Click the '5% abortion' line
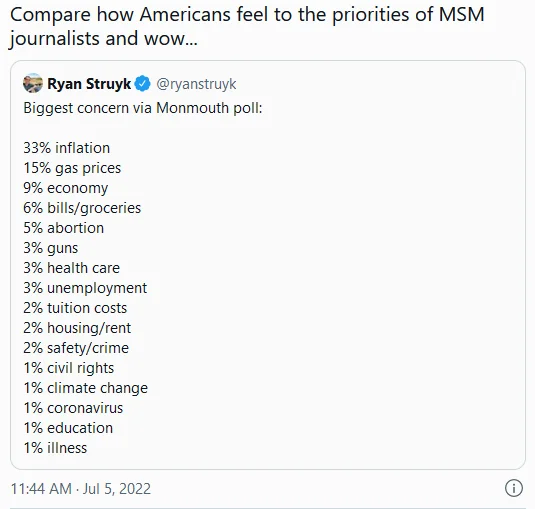 pos(63,228)
